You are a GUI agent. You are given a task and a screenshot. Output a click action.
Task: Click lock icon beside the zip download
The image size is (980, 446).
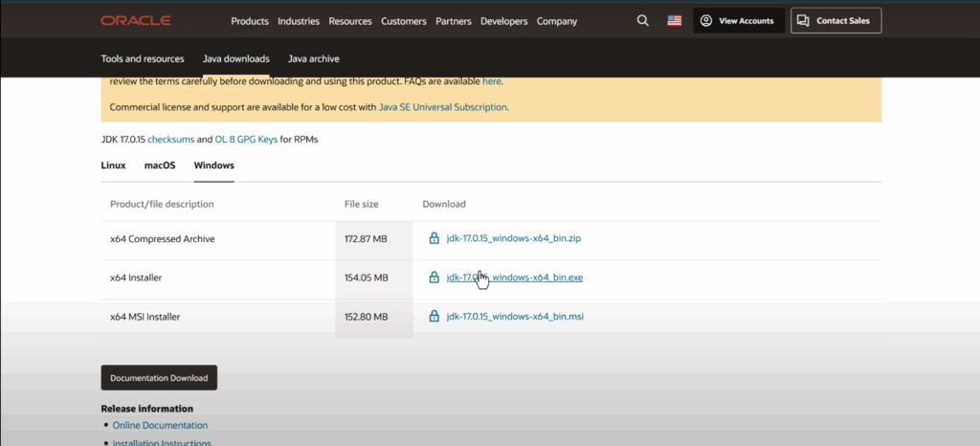click(x=434, y=238)
